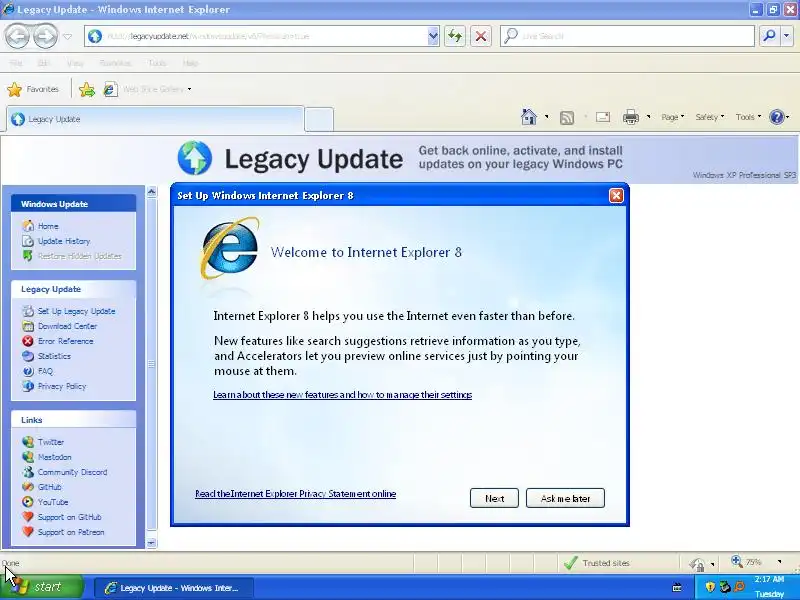Click the status bar Protected Mode lock icon
The height and width of the screenshot is (600, 800).
tap(697, 564)
